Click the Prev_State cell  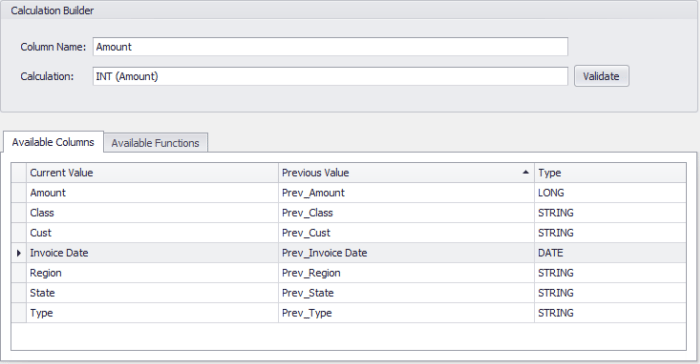click(x=406, y=293)
